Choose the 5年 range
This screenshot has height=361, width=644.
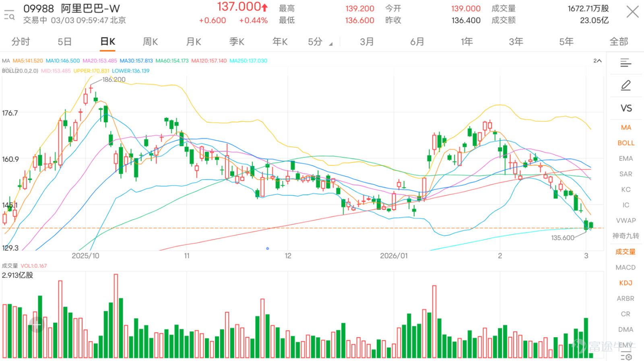pyautogui.click(x=566, y=41)
